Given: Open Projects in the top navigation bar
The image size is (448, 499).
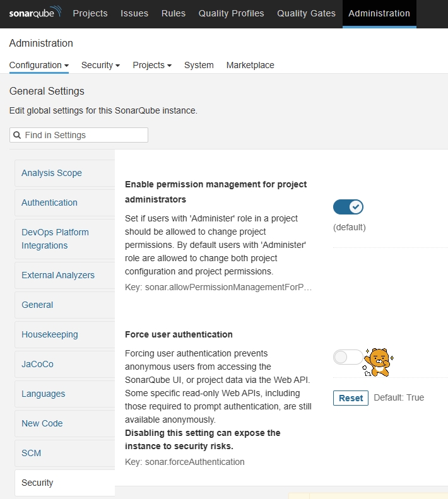Looking at the screenshot, I should (x=90, y=13).
